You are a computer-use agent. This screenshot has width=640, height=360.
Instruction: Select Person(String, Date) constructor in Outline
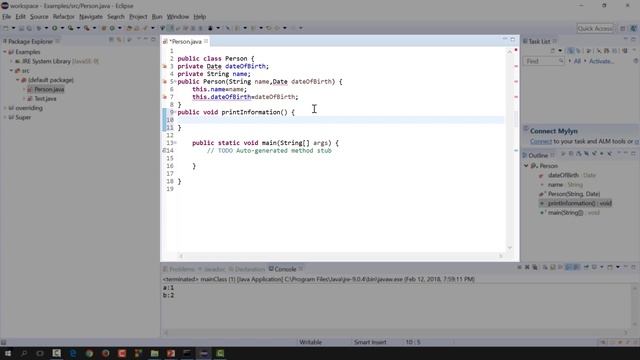tap(573, 194)
